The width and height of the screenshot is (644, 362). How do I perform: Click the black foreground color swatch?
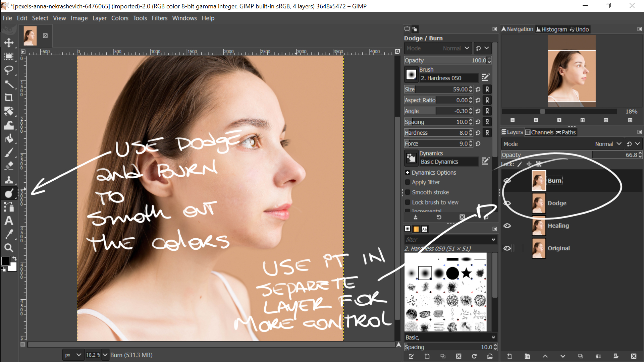point(5,261)
